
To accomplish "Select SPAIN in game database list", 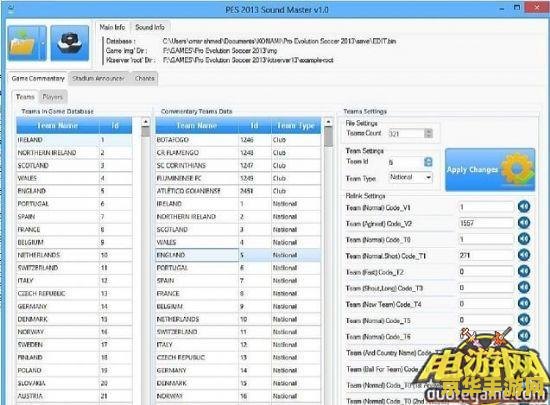I will [74, 216].
